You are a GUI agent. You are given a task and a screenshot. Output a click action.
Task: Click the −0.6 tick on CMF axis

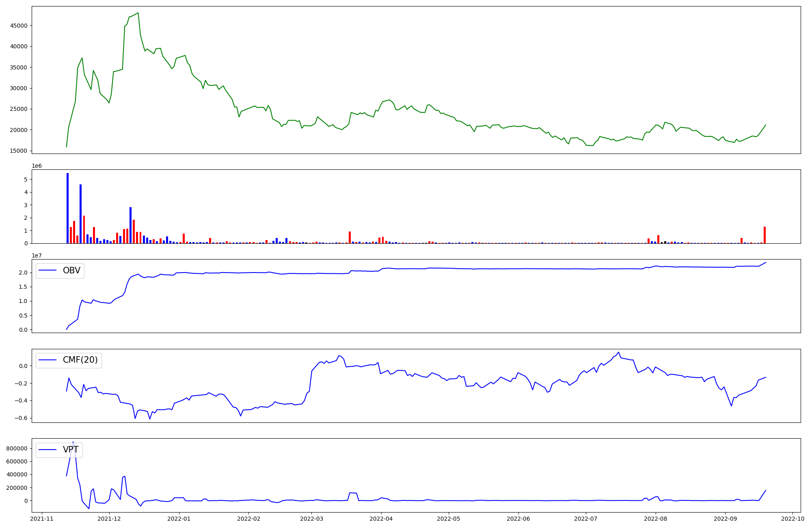[x=21, y=418]
